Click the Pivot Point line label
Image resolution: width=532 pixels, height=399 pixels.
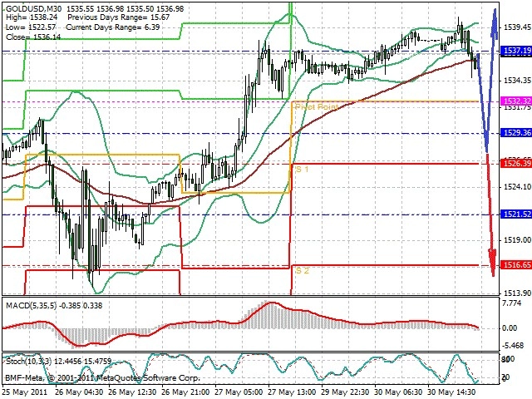tap(317, 107)
